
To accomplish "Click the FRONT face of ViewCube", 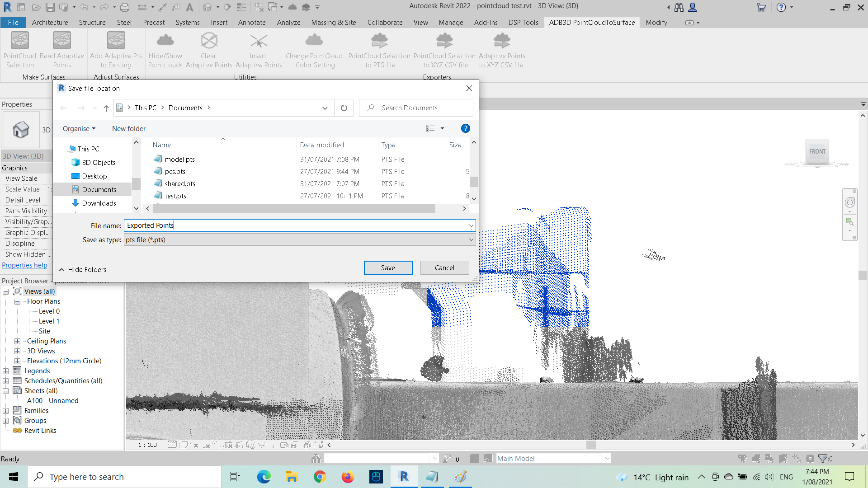I will pos(817,151).
